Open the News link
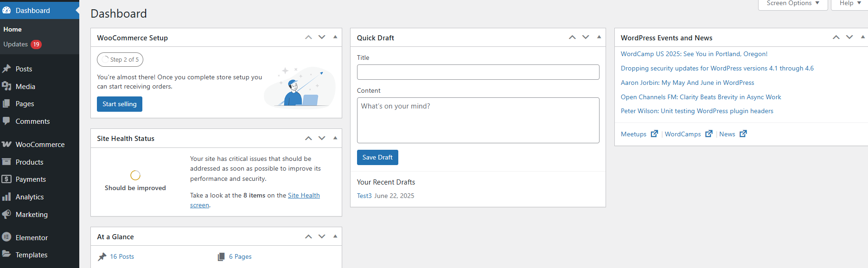The image size is (868, 268). (727, 134)
